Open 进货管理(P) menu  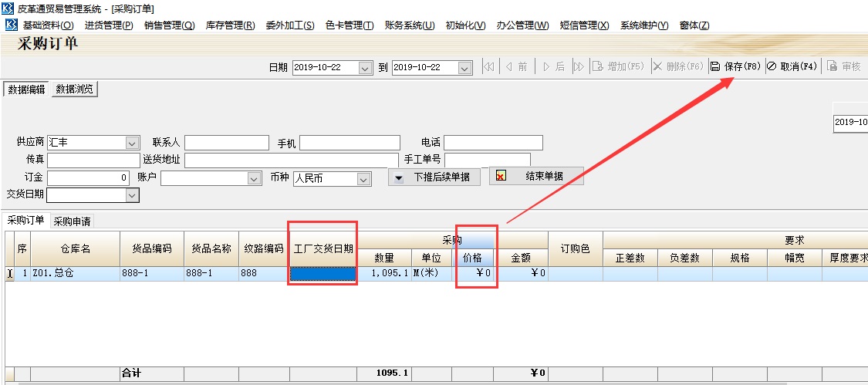[x=109, y=25]
